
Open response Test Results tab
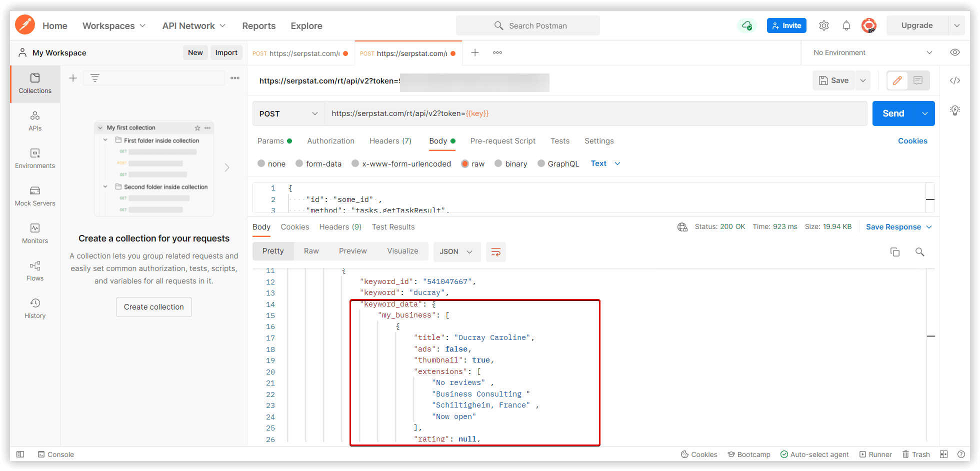pos(393,227)
